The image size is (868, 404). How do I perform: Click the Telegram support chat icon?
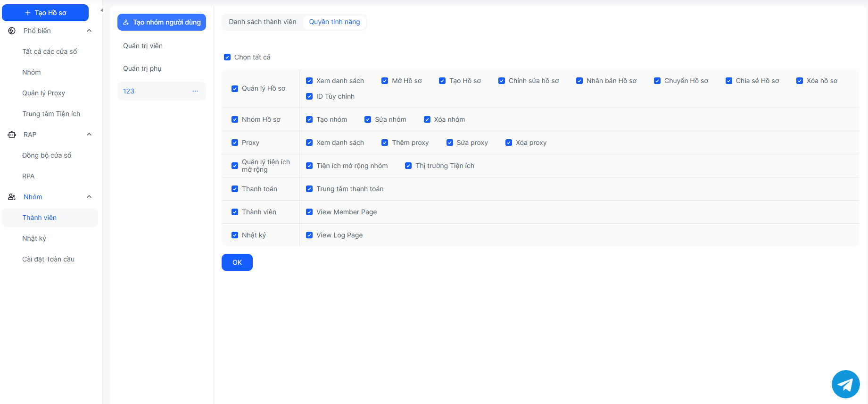(845, 384)
